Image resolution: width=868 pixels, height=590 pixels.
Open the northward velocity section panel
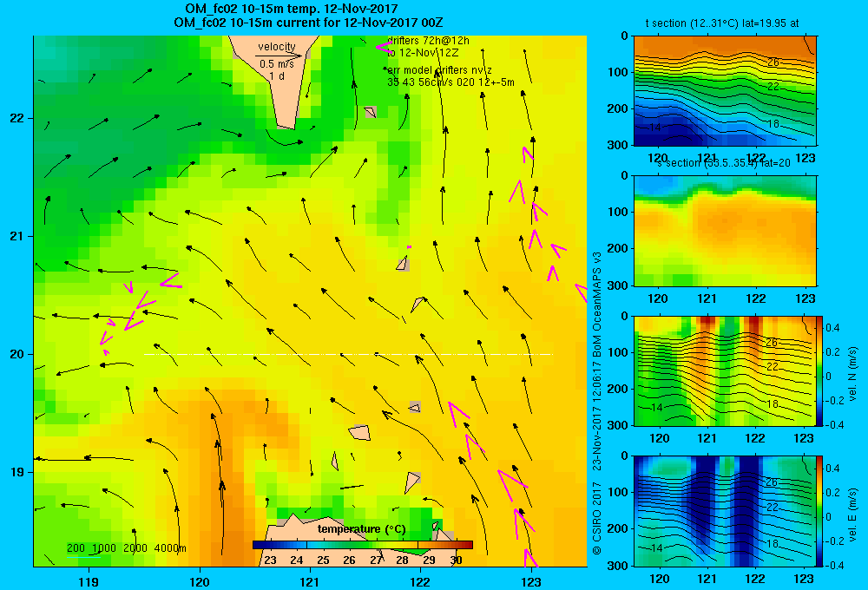725,370
